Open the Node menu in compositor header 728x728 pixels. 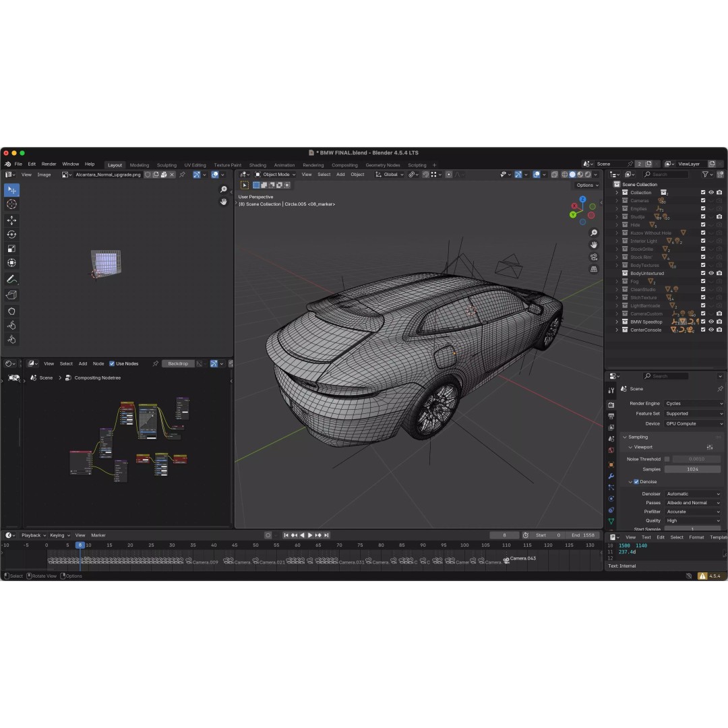[x=98, y=363]
